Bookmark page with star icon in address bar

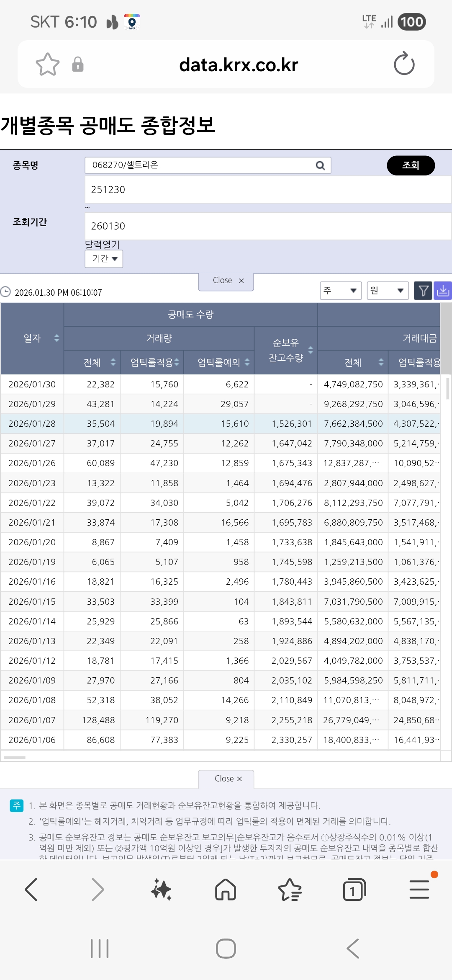(48, 64)
